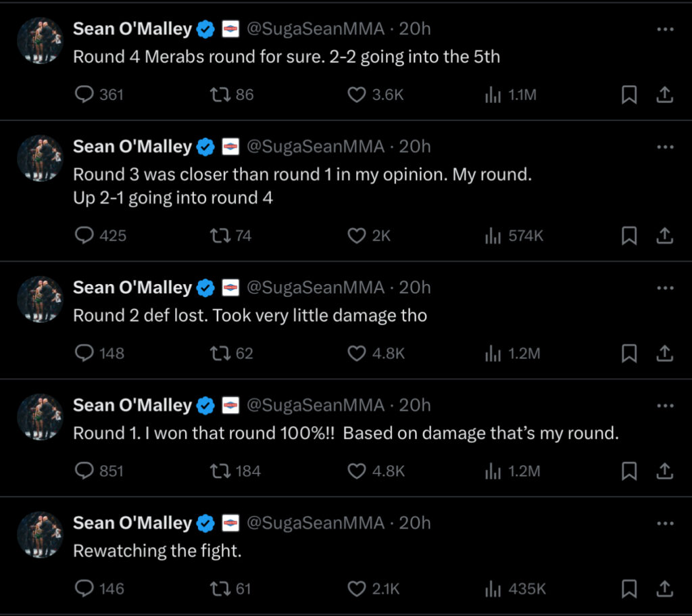Share the Round 1 won 100% tweet
The height and width of the screenshot is (616, 692).
click(x=664, y=471)
